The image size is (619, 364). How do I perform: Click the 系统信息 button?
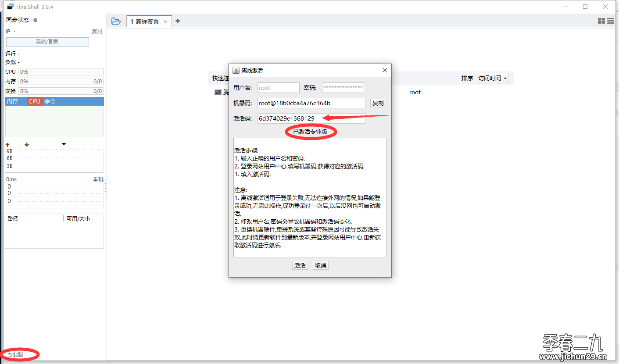pos(47,42)
